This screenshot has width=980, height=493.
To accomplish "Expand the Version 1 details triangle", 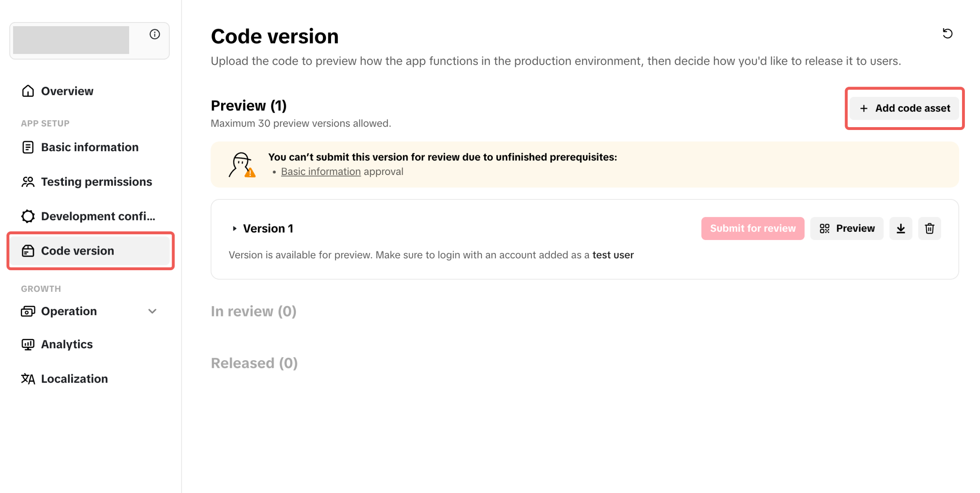I will point(235,229).
